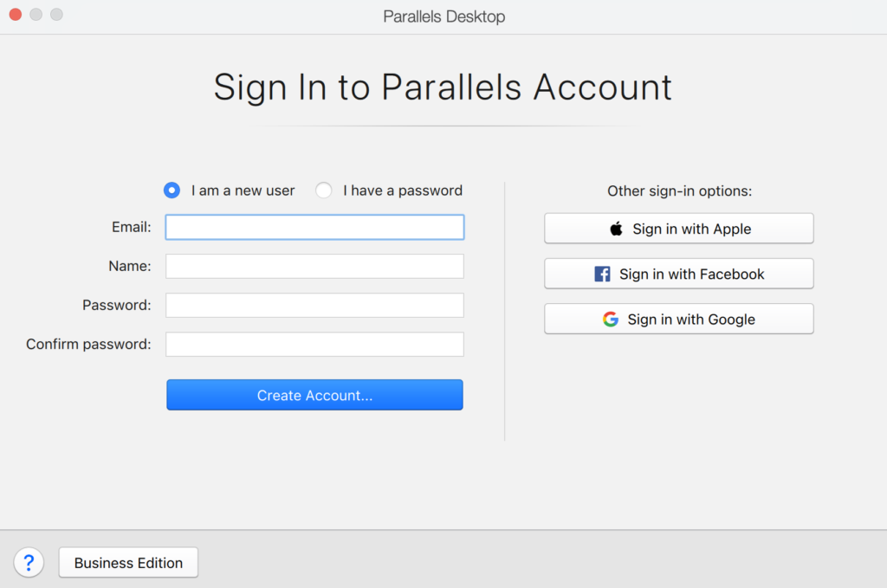Select the "I am a new user" option
This screenshot has width=887, height=588.
tap(172, 191)
